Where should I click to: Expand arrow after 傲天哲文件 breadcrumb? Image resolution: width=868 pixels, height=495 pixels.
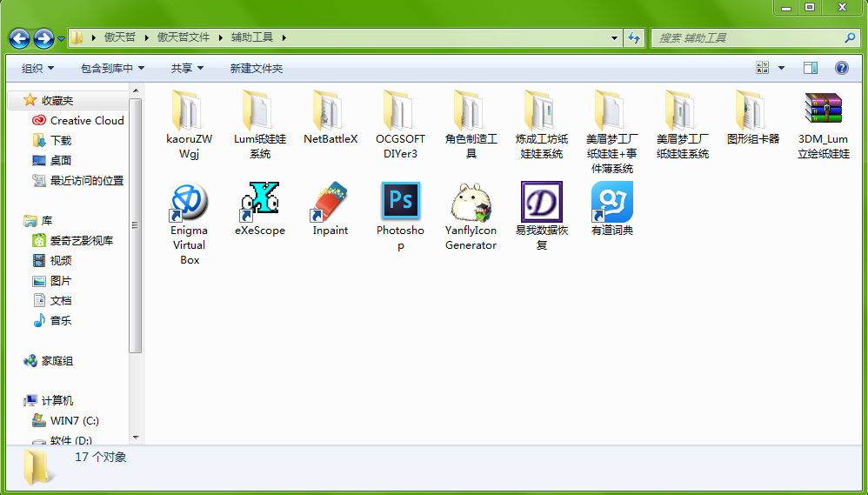click(x=220, y=37)
